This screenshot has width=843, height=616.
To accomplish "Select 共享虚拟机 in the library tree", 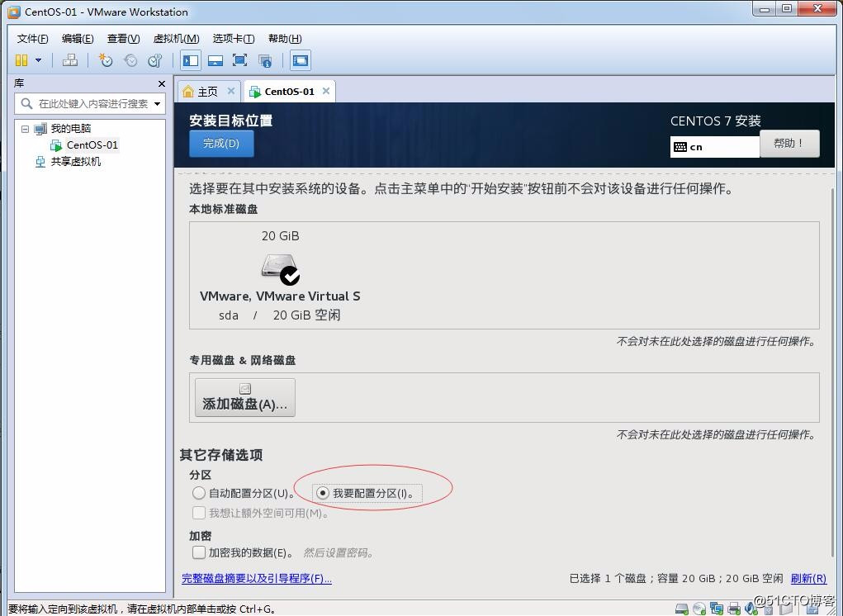I will [x=75, y=162].
